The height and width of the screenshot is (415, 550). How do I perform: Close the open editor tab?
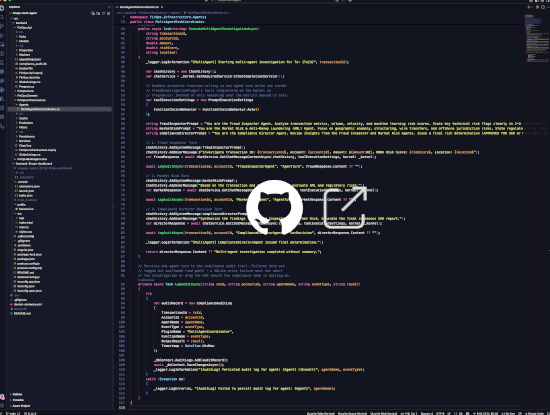pyautogui.click(x=162, y=7)
